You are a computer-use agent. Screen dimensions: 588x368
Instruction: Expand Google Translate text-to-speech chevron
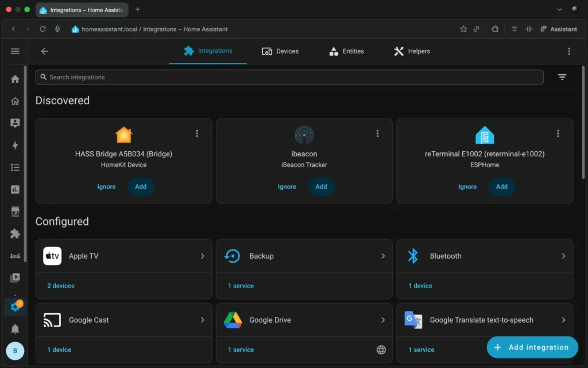[563, 320]
